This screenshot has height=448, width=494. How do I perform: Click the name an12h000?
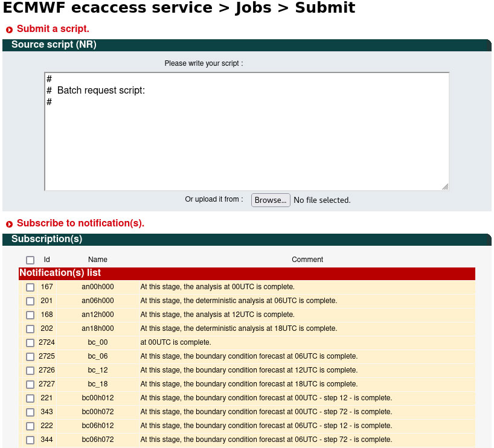pos(98,315)
